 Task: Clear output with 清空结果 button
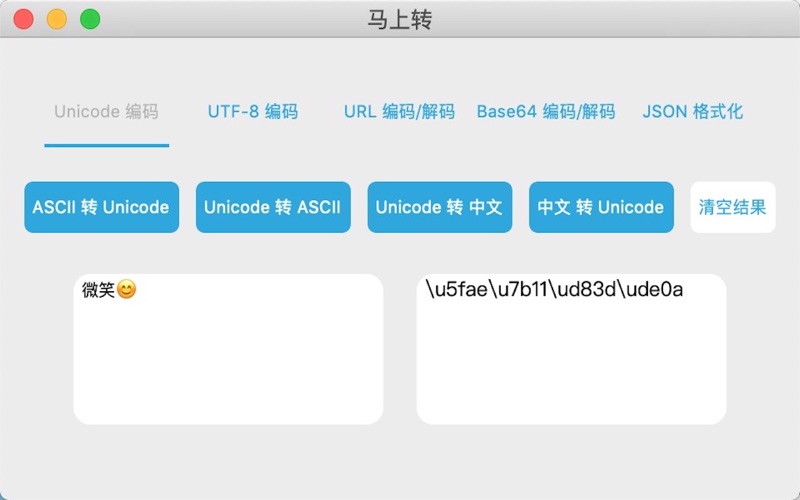click(733, 207)
